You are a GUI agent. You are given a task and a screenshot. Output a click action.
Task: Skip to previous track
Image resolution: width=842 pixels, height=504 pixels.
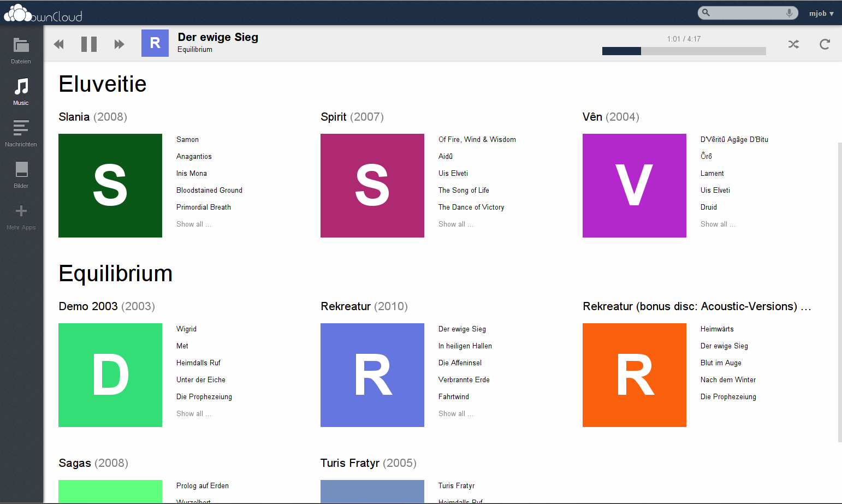(x=59, y=44)
